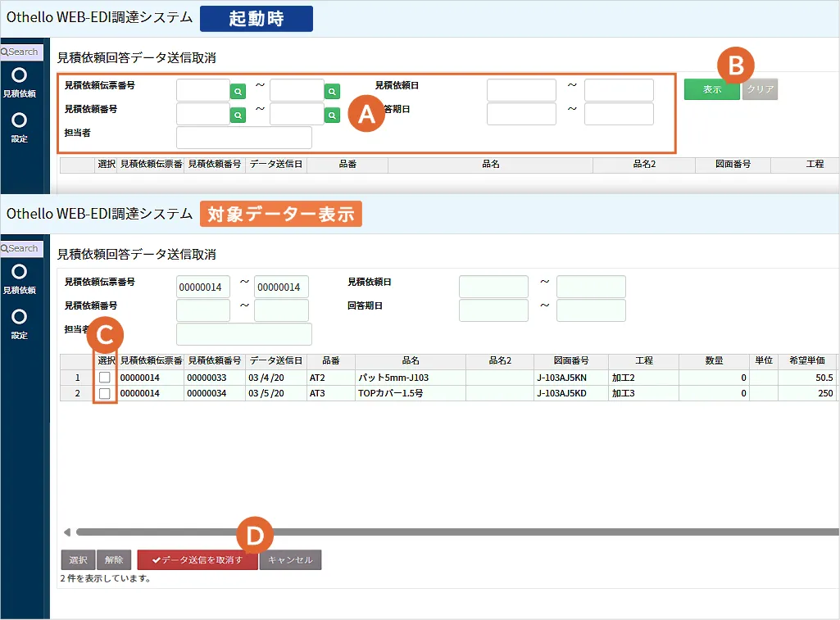Click horizontal scrollbar left arrow
840x620 pixels.
point(67,532)
